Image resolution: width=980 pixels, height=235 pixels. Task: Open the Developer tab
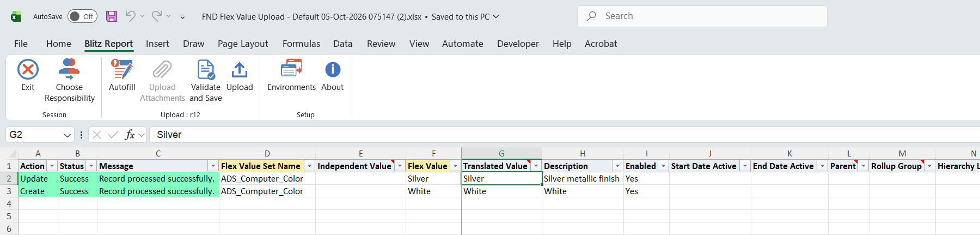tap(518, 44)
